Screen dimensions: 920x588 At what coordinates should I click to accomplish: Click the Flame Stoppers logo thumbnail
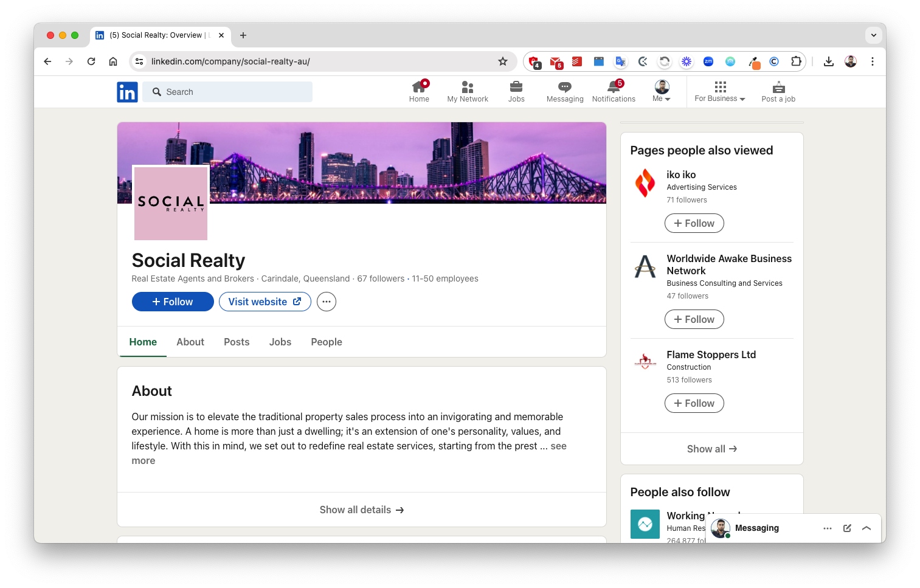click(645, 362)
